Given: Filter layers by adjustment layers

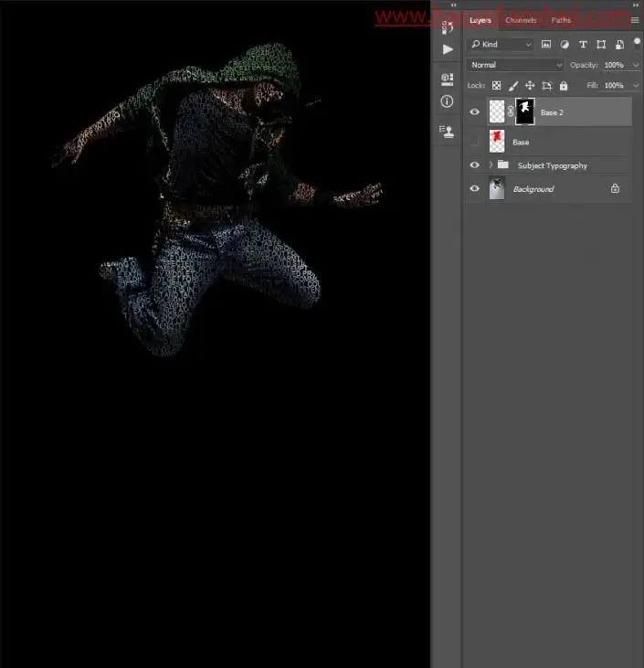Looking at the screenshot, I should [x=565, y=44].
